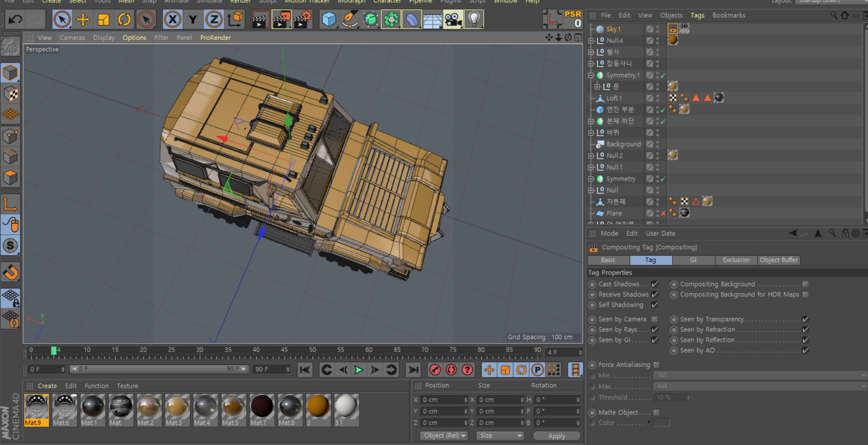
Task: Toggle the Cast Shadows checkbox
Action: coord(655,284)
